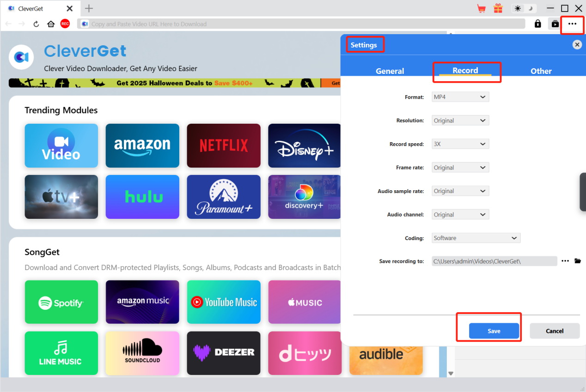Expand the Format dropdown
This screenshot has width=586, height=392.
point(460,97)
